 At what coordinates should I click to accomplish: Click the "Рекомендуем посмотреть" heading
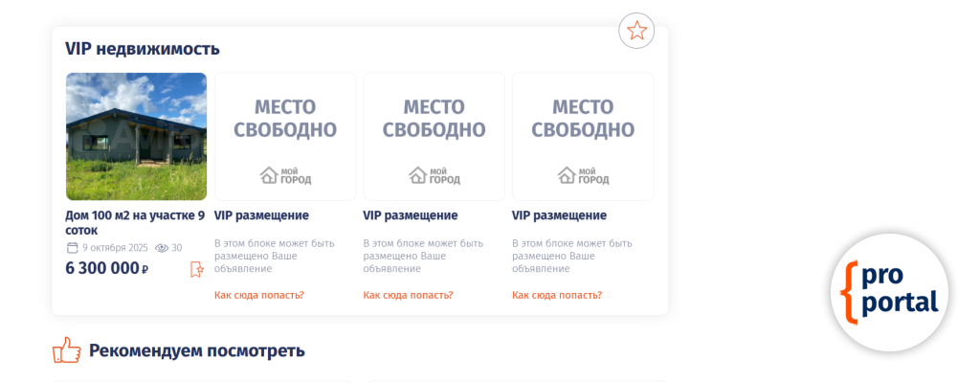(x=196, y=350)
